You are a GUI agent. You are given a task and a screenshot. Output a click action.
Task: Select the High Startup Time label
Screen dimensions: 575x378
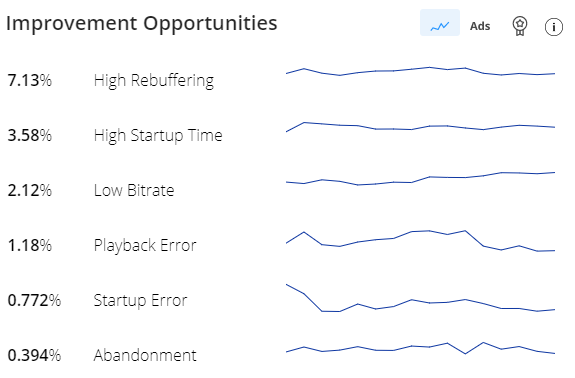click(x=158, y=136)
